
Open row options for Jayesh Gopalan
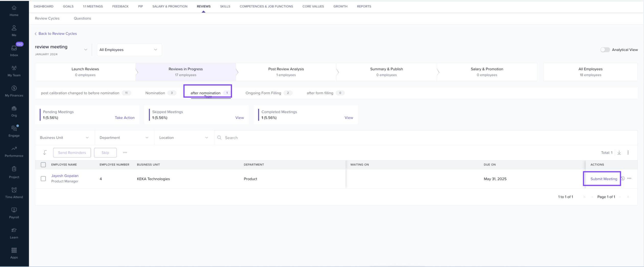[629, 178]
